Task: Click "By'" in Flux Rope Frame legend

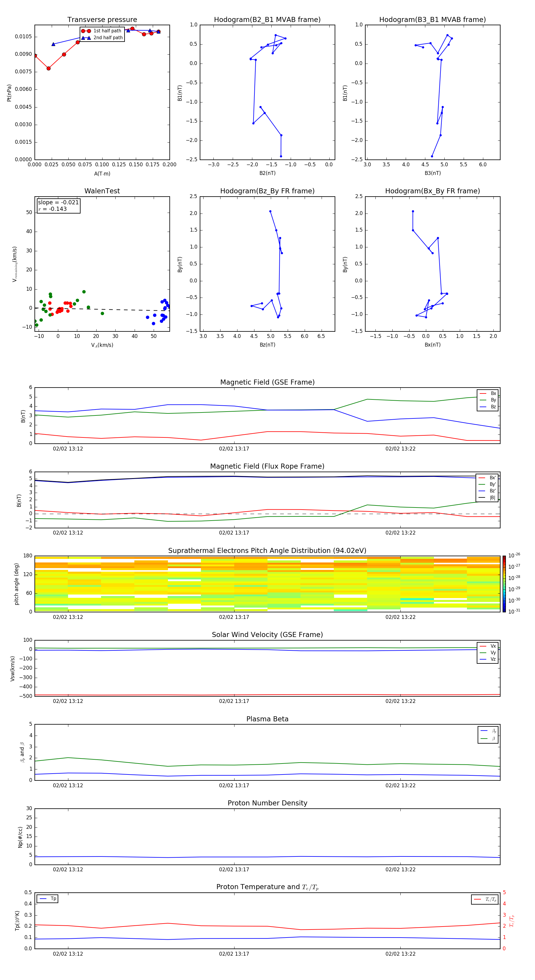Action: (x=488, y=484)
